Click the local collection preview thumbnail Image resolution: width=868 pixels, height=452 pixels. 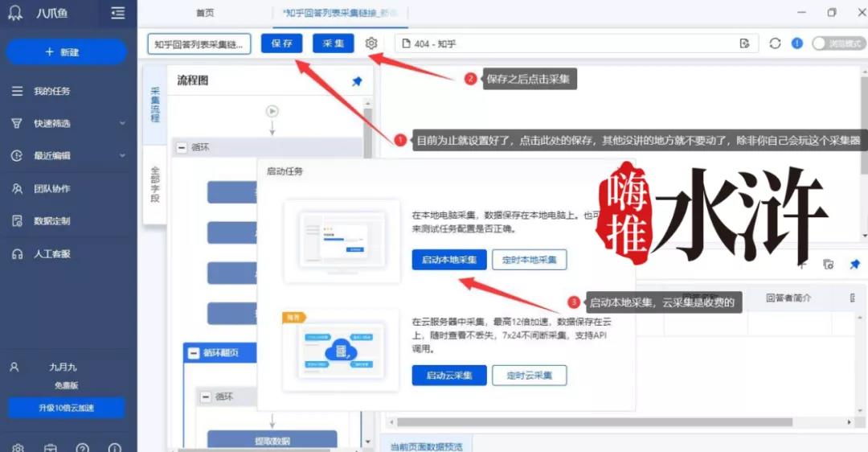pos(342,242)
